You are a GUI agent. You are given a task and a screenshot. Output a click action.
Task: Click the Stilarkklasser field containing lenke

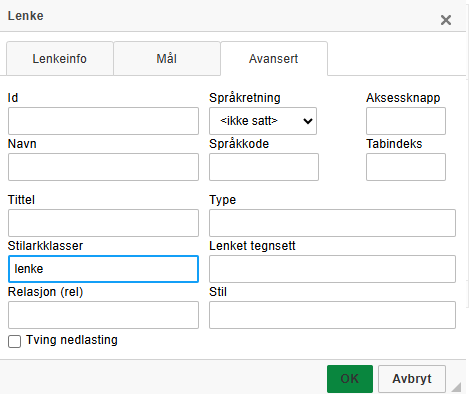[x=103, y=269]
